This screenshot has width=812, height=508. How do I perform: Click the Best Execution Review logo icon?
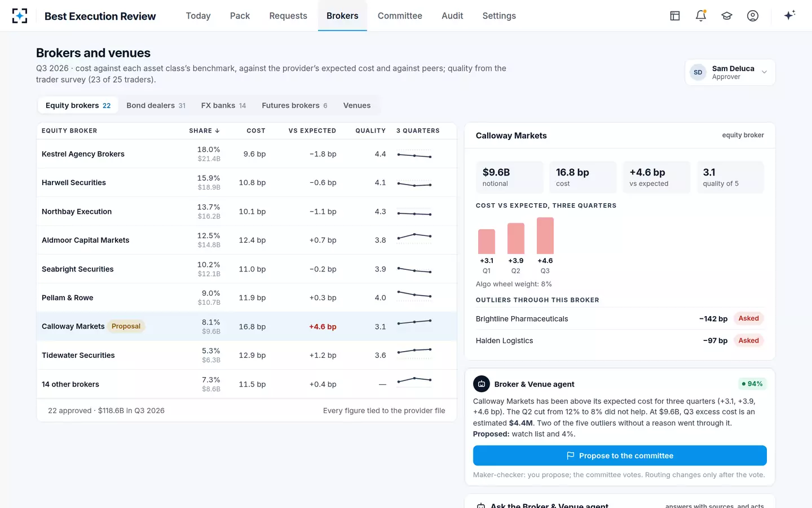[x=20, y=16]
